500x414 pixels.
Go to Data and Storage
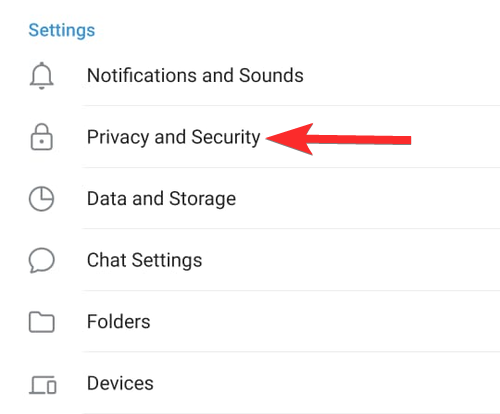click(x=161, y=199)
